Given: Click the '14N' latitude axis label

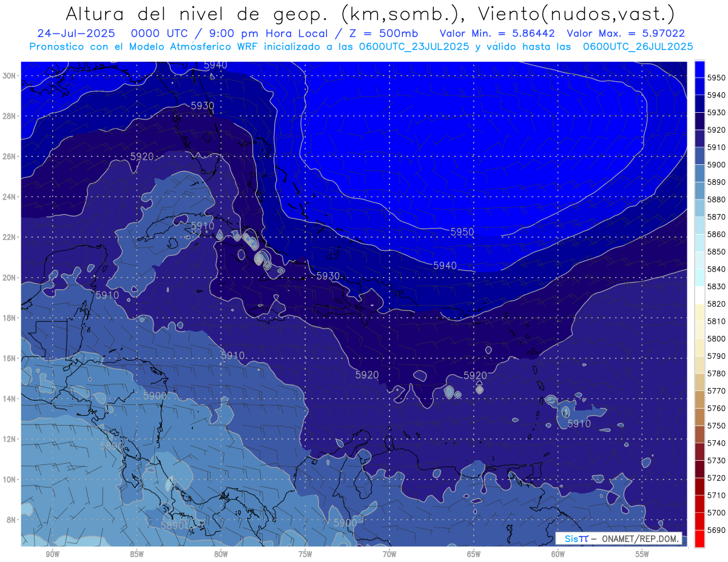Looking at the screenshot, I should click(x=10, y=399).
